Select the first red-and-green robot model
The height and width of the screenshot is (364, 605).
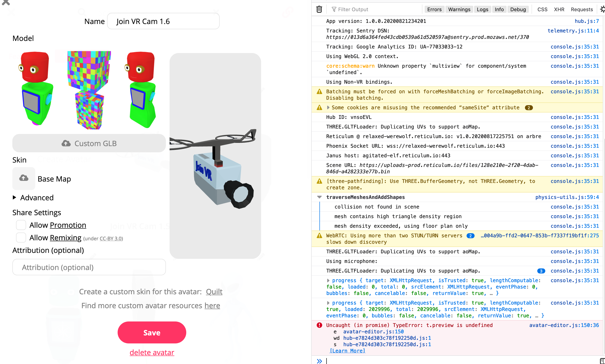pos(36,89)
